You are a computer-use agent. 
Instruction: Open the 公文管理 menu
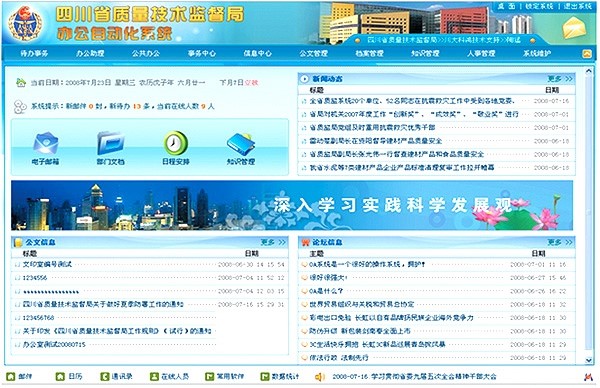coord(313,54)
